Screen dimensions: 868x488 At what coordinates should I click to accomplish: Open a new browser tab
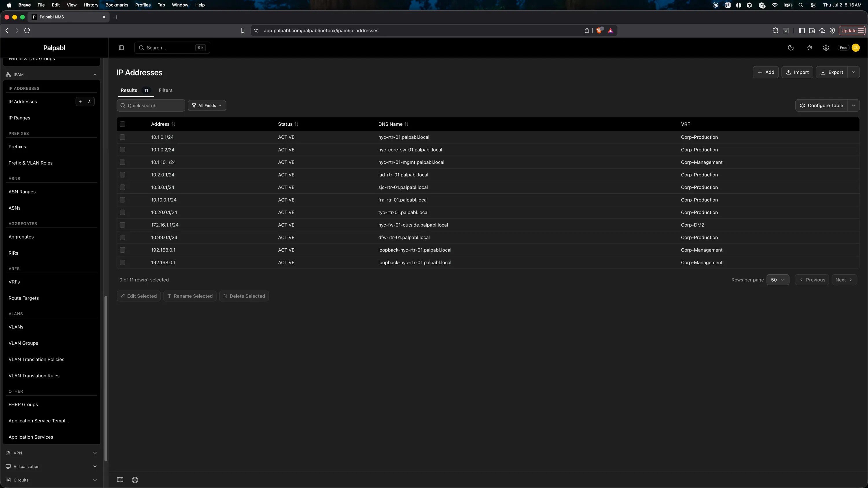(x=117, y=17)
